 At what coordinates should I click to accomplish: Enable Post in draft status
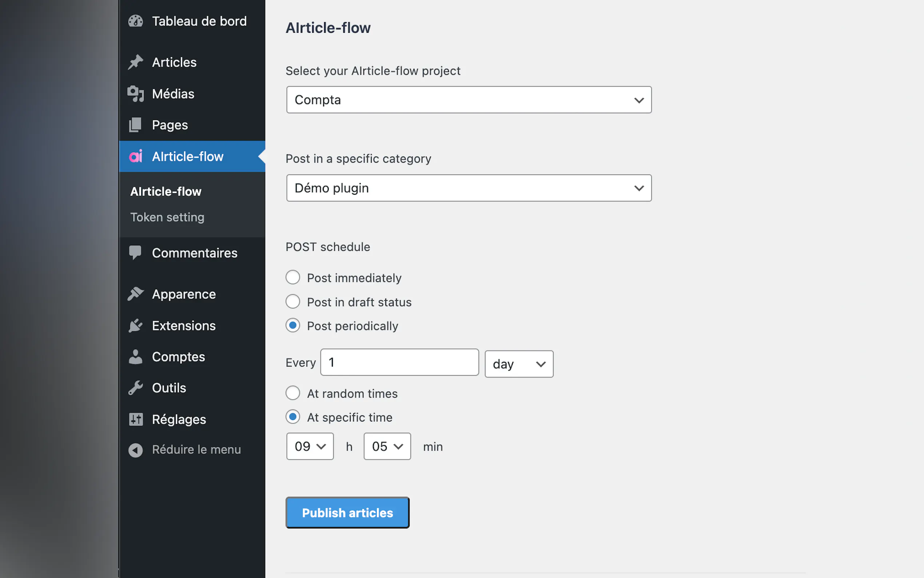[x=292, y=302]
